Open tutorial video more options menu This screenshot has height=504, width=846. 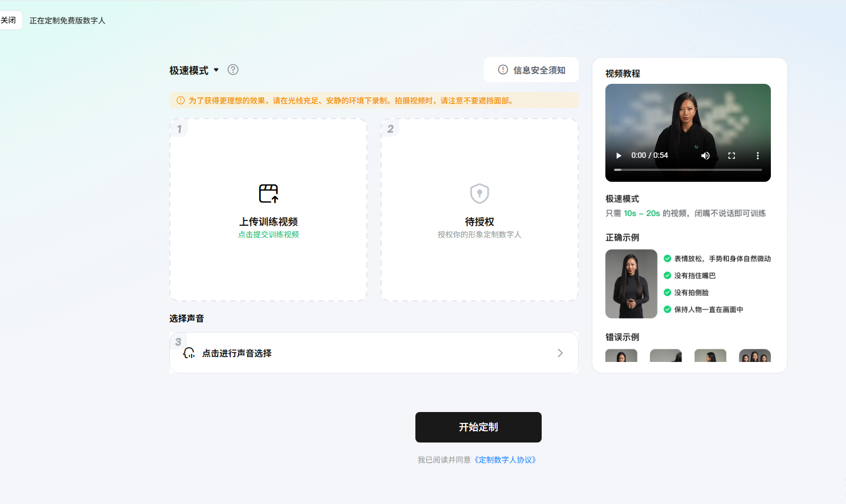point(757,156)
